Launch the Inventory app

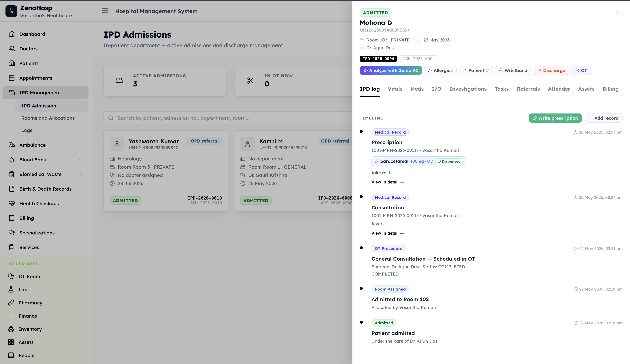coord(30,329)
